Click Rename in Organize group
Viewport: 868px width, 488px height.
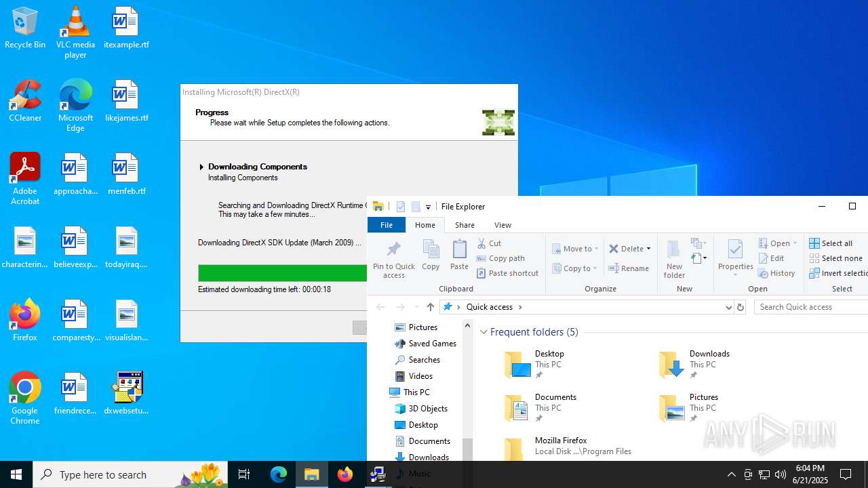point(629,268)
